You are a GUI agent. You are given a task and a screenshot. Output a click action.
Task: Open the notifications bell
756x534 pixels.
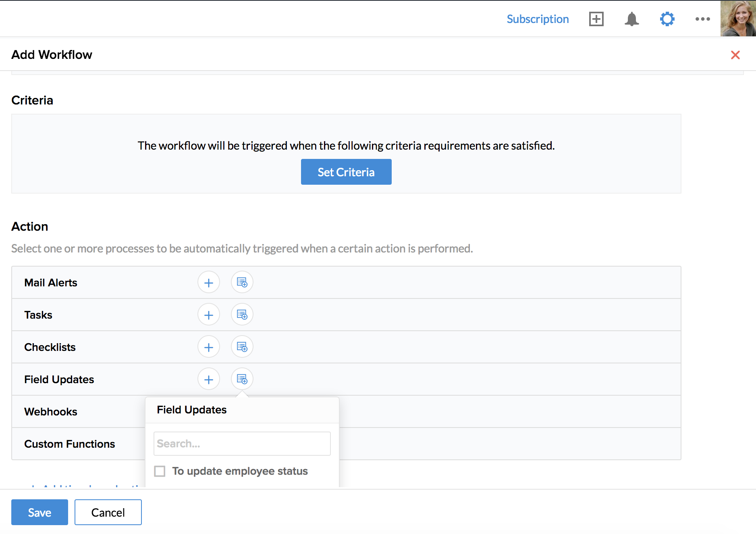(631, 19)
